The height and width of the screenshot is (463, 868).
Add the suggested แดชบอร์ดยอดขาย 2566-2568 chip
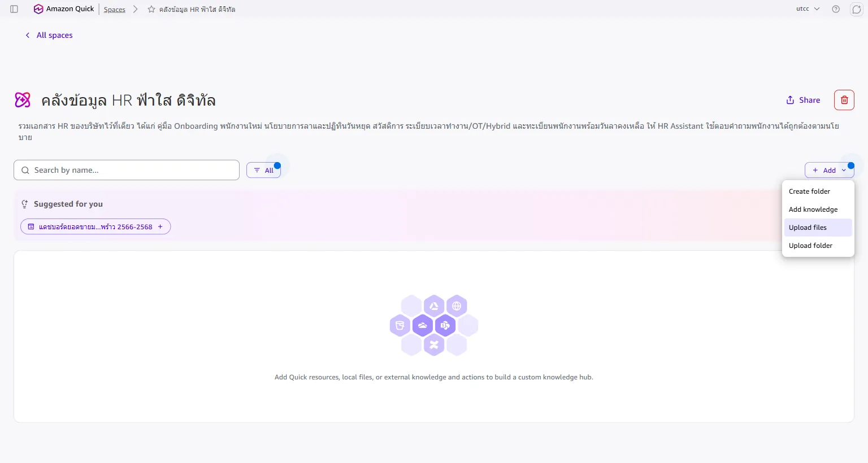96,227
